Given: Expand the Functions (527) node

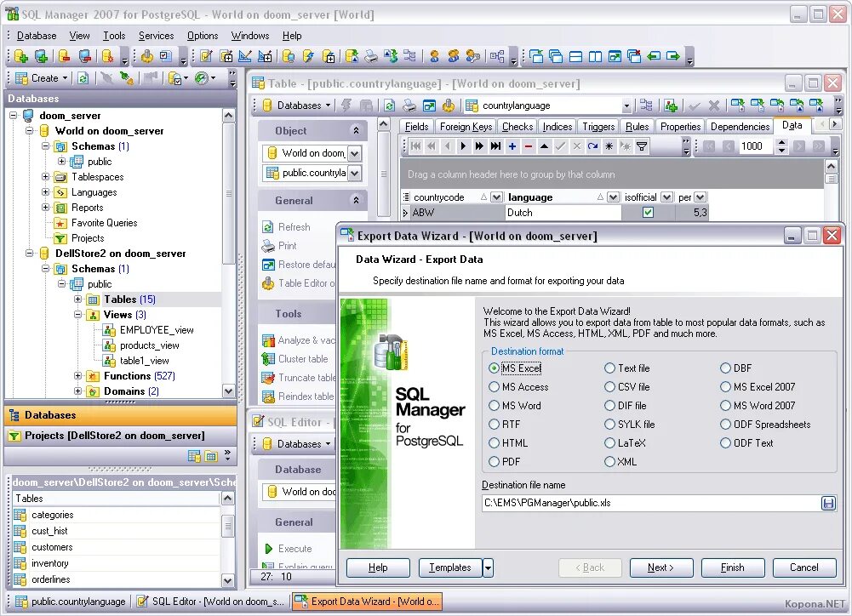Looking at the screenshot, I should (77, 375).
